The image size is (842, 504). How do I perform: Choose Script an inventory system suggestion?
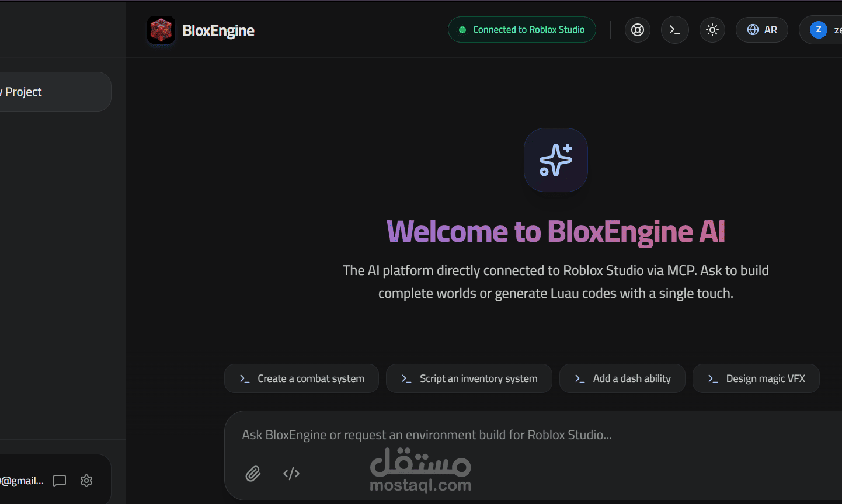click(469, 378)
